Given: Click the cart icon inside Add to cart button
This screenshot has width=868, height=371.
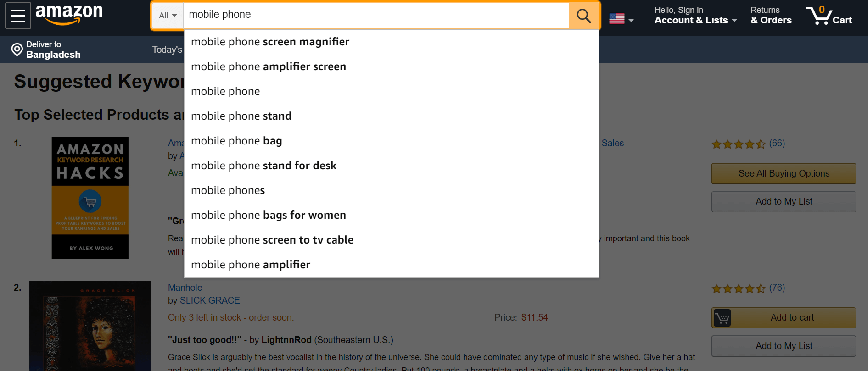Looking at the screenshot, I should pos(722,317).
